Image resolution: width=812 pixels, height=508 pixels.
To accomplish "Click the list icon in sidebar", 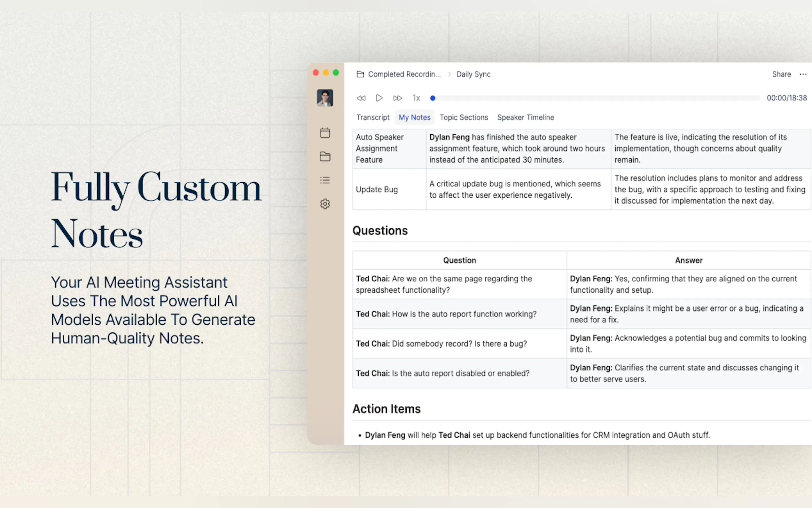I will point(324,180).
